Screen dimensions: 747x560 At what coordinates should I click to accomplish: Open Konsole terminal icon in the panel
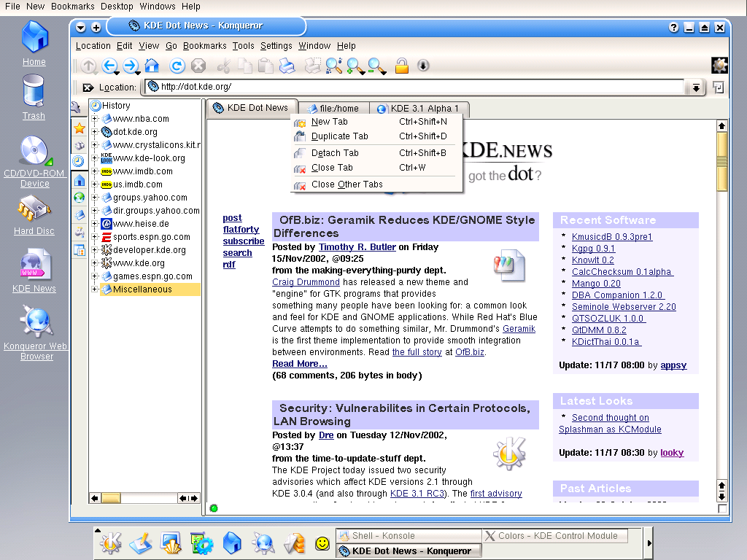click(x=171, y=543)
